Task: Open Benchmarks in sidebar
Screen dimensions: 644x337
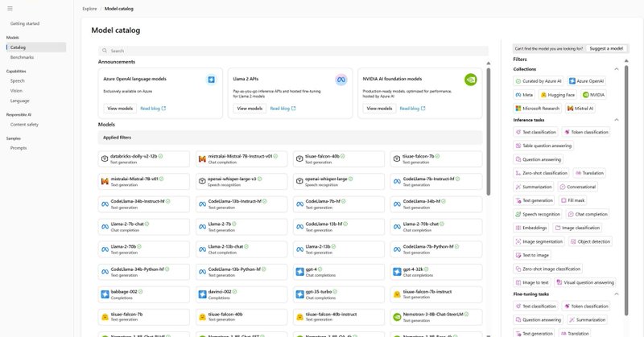Action: (23, 57)
